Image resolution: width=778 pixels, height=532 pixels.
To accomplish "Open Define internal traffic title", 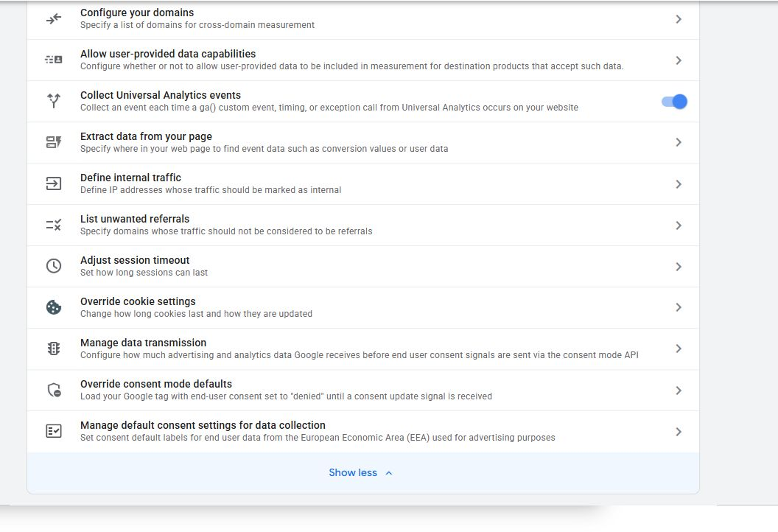I will [x=130, y=177].
